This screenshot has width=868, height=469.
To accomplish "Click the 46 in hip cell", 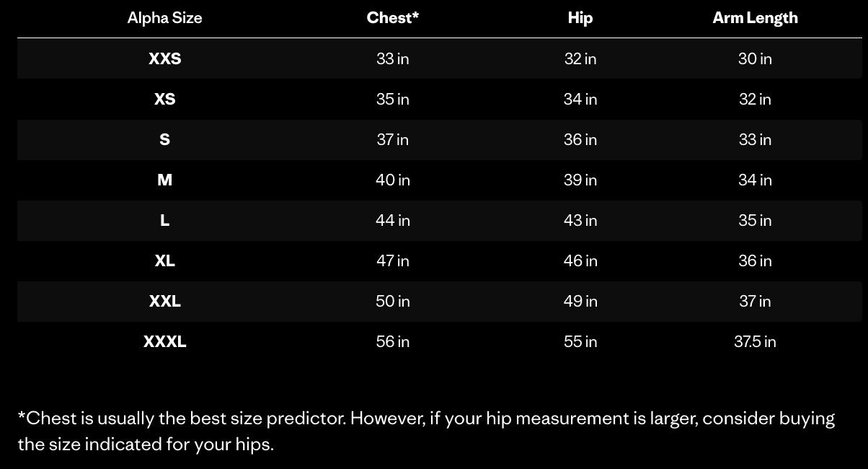I will (x=580, y=260).
